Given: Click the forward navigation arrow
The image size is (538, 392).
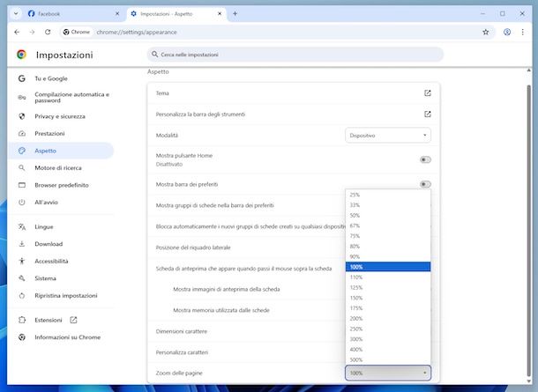Looking at the screenshot, I should (32, 32).
